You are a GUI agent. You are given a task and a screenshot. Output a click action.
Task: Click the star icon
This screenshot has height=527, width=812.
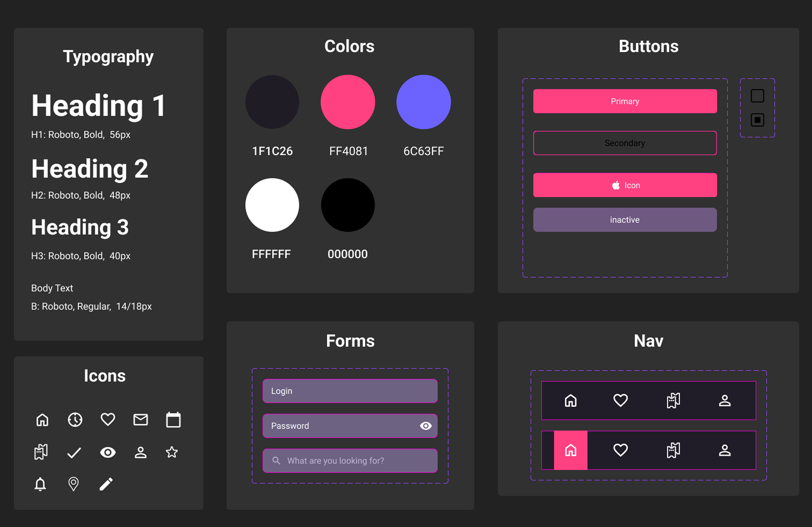[x=172, y=452]
